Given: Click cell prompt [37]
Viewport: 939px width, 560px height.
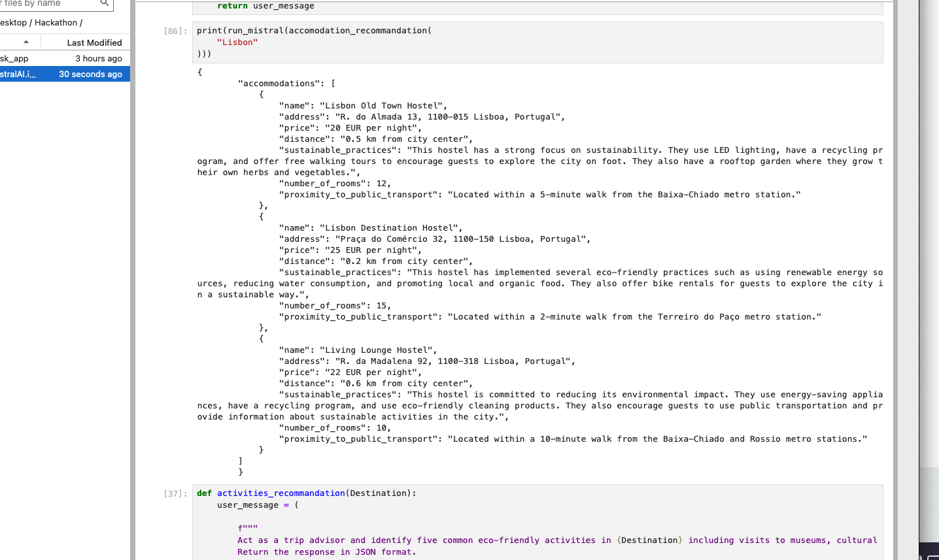Looking at the screenshot, I should [x=175, y=493].
